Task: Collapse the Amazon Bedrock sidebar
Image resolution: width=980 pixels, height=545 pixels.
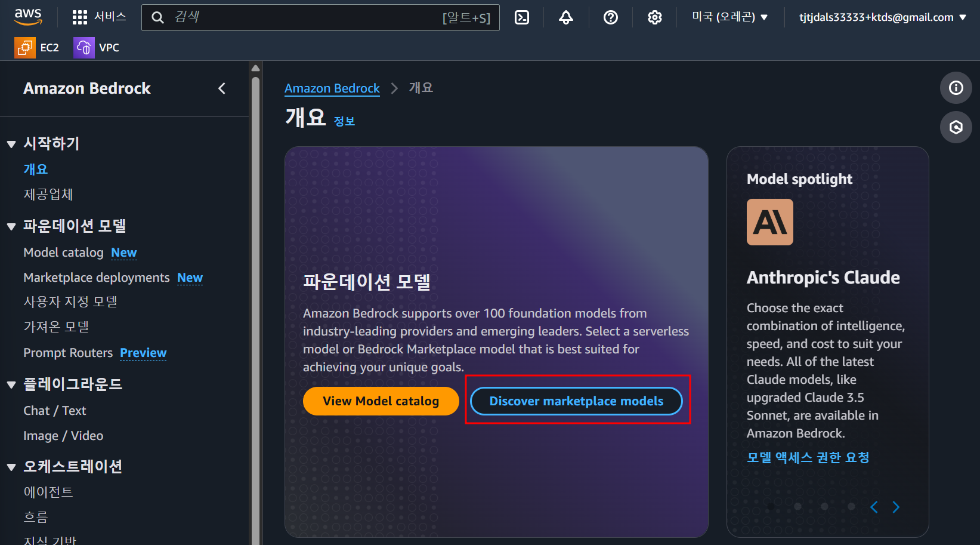Action: pos(222,88)
